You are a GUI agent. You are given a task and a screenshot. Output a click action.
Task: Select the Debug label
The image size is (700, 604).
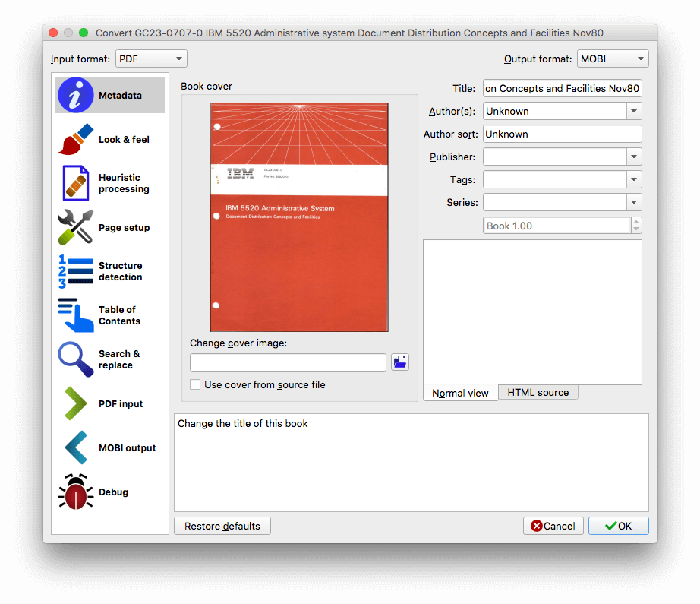click(x=113, y=492)
